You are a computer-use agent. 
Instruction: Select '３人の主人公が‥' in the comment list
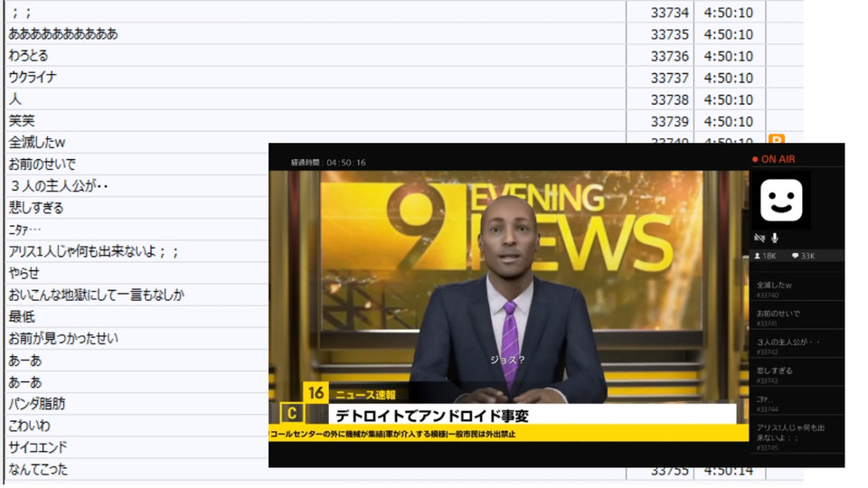[137, 186]
